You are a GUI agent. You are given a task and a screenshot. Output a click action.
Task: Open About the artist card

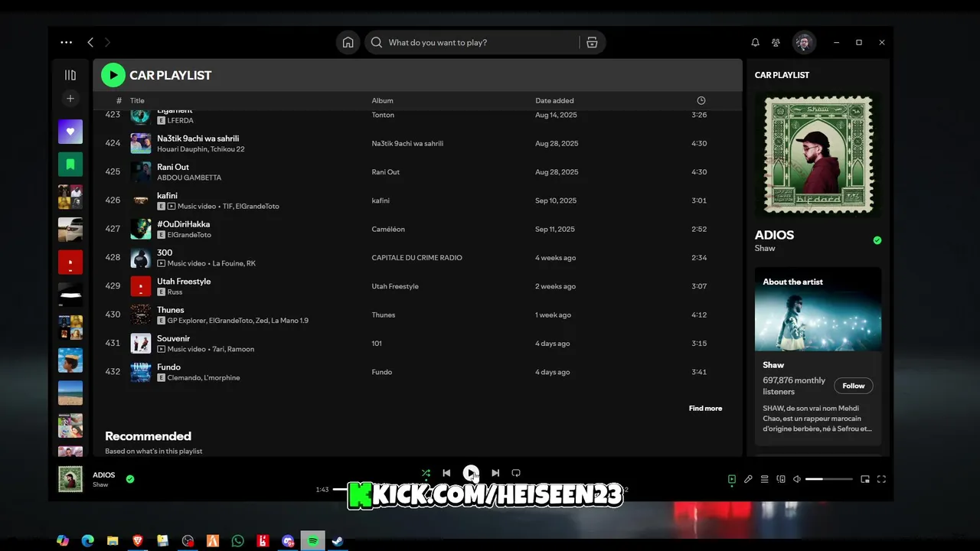[x=818, y=356]
